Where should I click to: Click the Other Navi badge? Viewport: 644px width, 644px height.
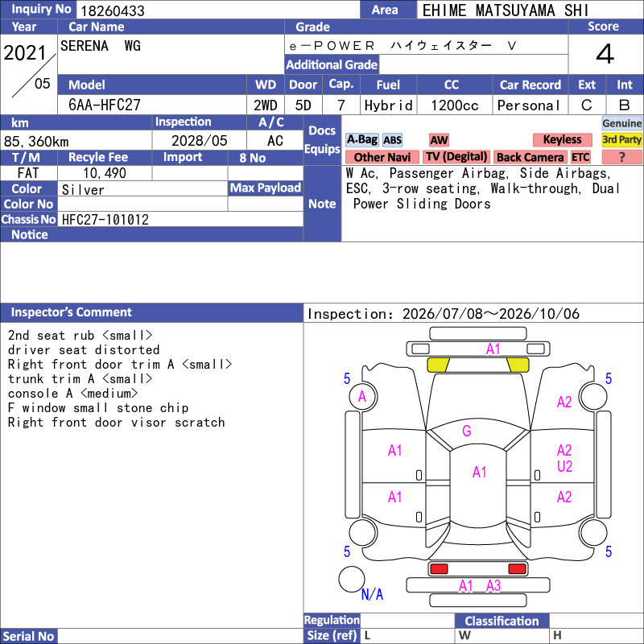(x=382, y=157)
